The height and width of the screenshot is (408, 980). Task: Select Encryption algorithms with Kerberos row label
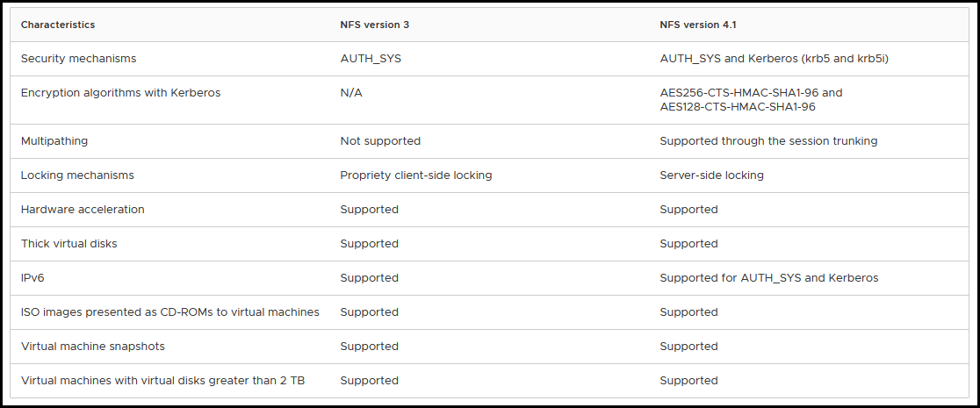(x=120, y=93)
